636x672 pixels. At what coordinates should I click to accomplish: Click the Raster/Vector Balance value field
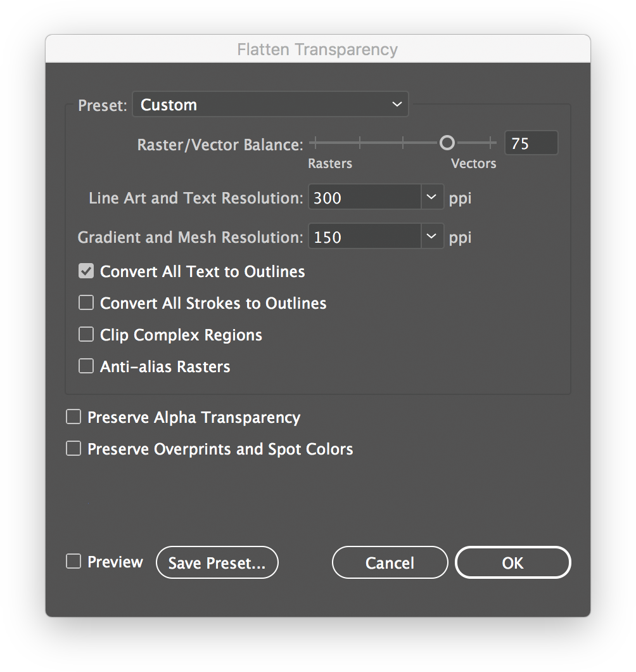[530, 143]
